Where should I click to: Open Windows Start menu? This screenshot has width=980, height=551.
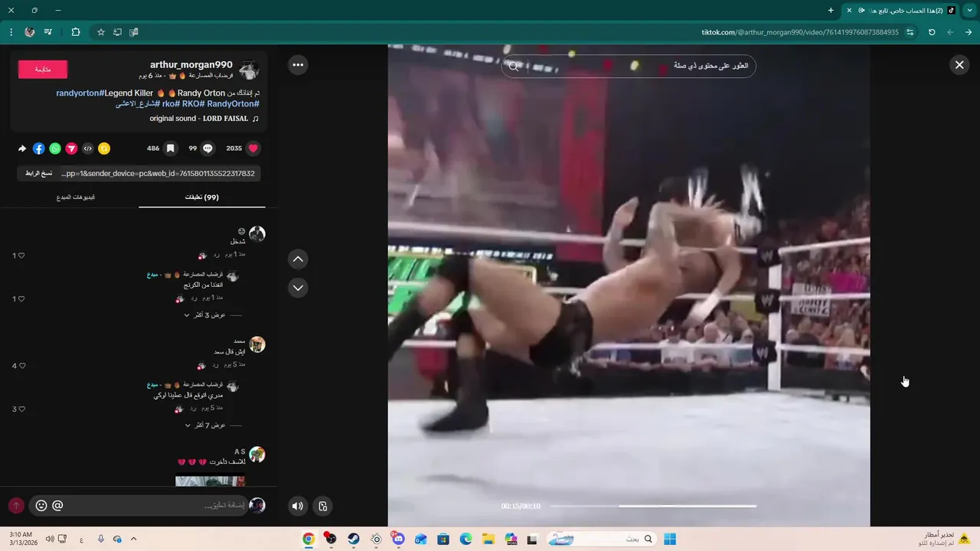670,539
